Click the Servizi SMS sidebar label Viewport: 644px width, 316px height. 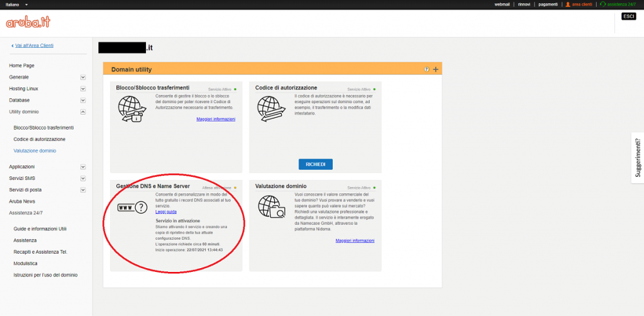tap(22, 178)
